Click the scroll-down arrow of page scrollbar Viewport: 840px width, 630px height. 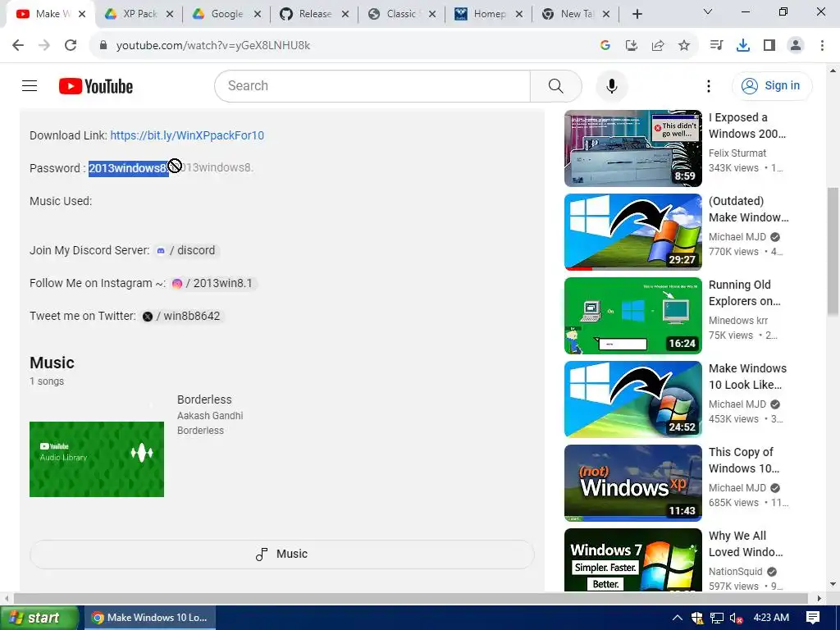click(833, 584)
